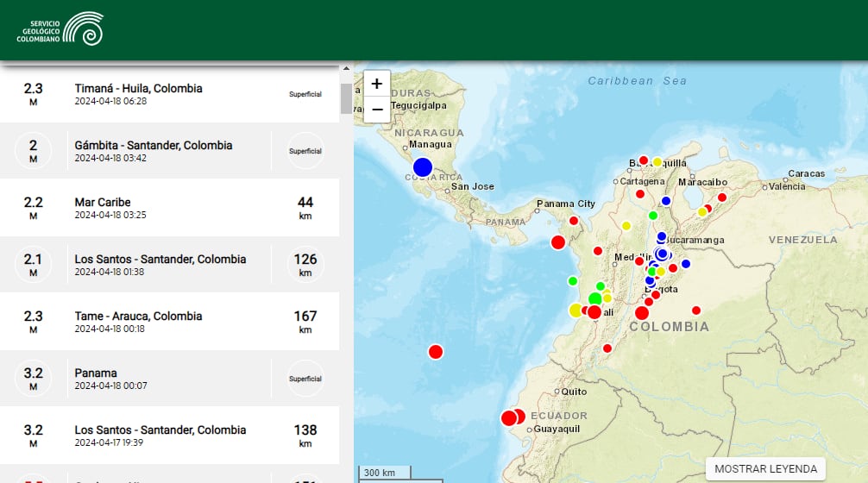Click the yellow marker near Barranquilla
868x483 pixels.
657,162
